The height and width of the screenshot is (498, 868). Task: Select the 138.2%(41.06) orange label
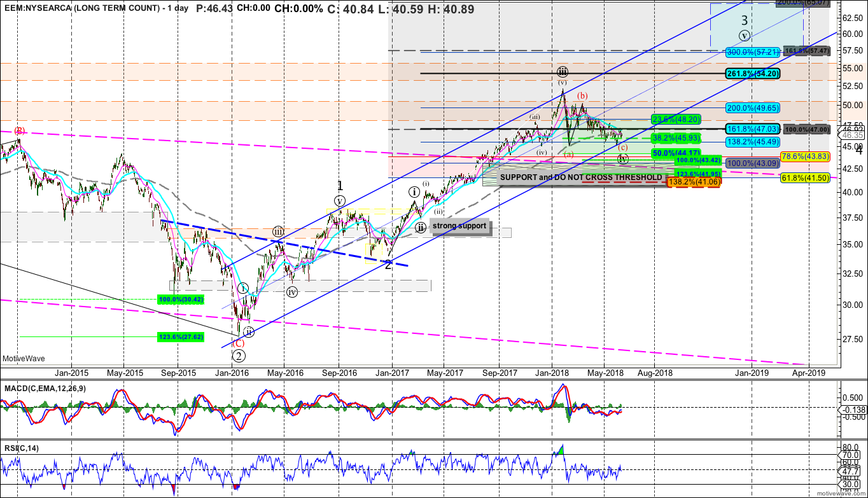tap(694, 182)
